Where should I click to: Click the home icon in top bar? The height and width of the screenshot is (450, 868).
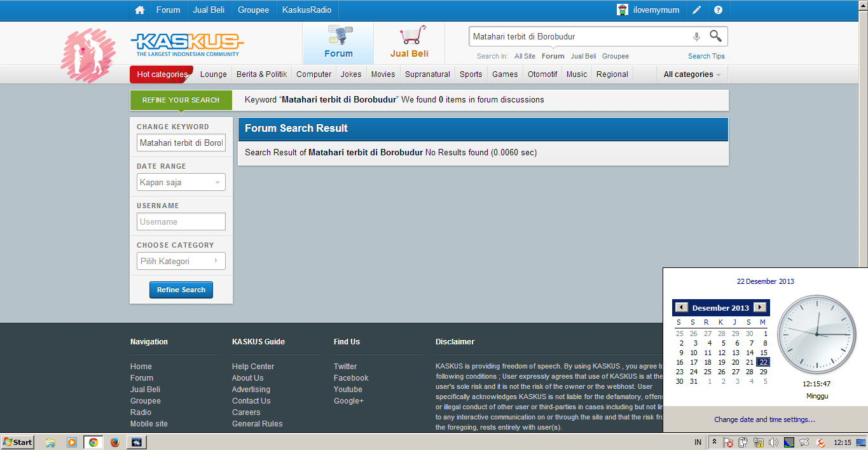[140, 10]
